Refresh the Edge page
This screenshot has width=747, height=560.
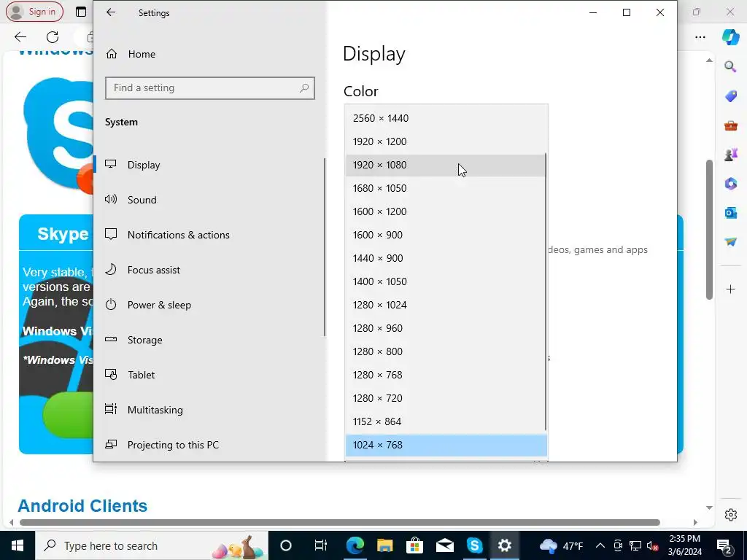coord(53,36)
